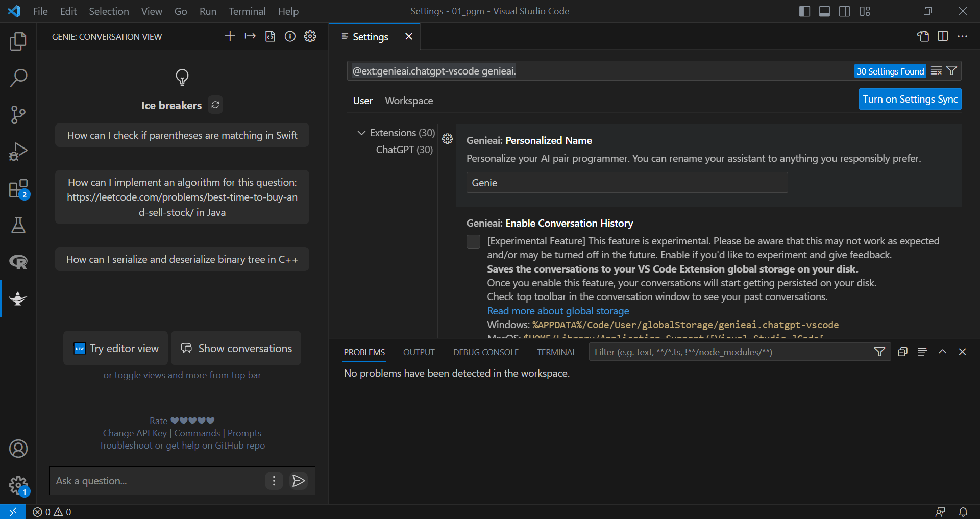The width and height of the screenshot is (980, 519).
Task: Open the Read more about global storage link
Action: (557, 310)
